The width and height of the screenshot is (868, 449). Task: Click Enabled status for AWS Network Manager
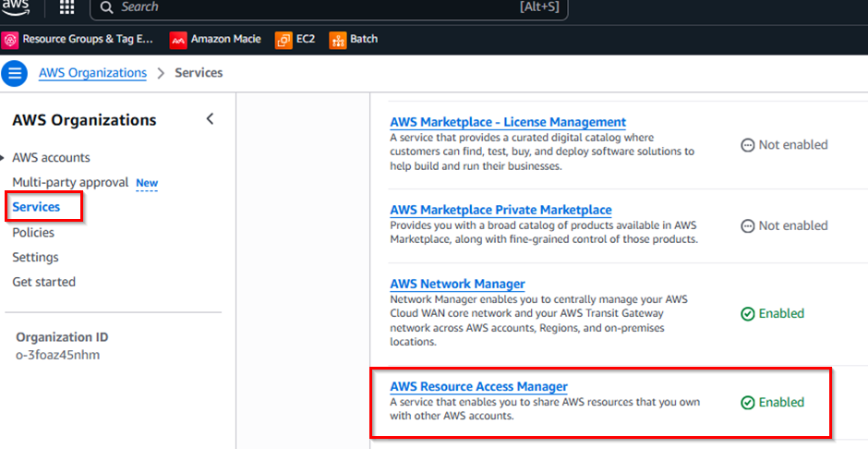tap(781, 314)
